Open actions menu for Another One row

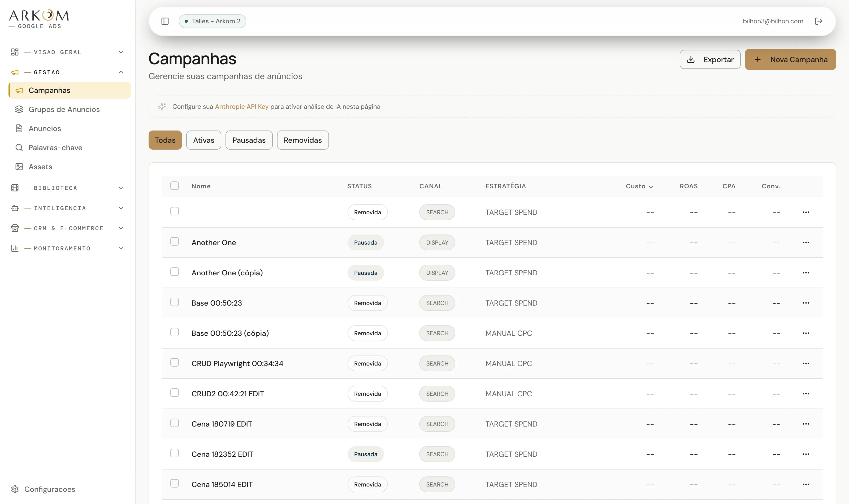[x=806, y=242]
